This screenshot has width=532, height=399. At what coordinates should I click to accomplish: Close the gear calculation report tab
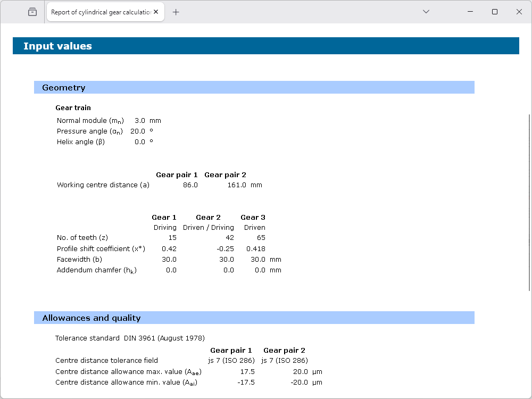(156, 12)
